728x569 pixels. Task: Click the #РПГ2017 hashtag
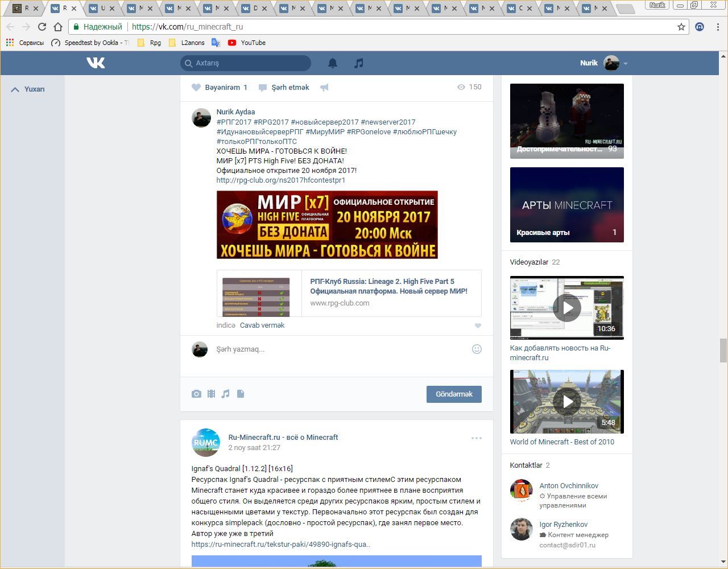(x=234, y=122)
